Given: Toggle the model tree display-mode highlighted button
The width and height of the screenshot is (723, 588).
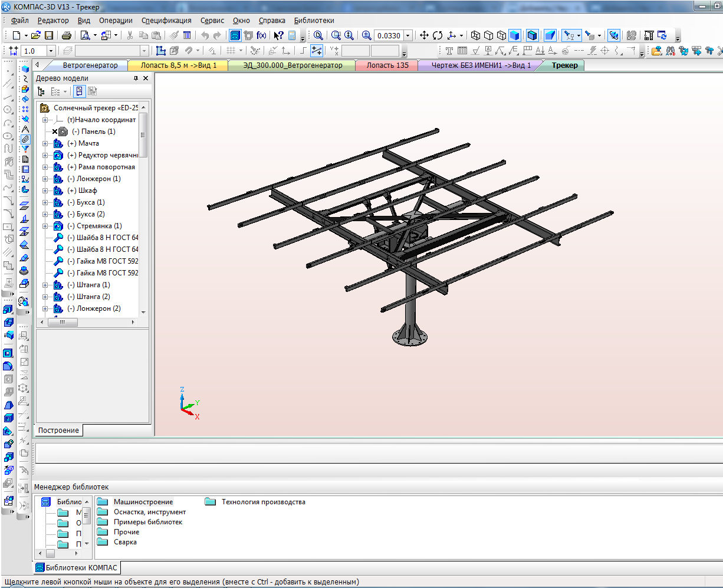Looking at the screenshot, I should click(79, 91).
